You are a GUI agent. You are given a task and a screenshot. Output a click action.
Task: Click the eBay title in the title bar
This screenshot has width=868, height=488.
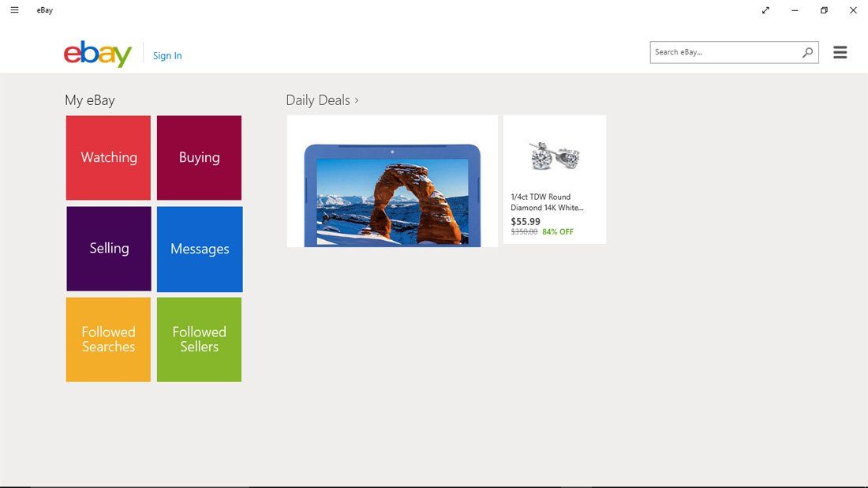point(44,9)
